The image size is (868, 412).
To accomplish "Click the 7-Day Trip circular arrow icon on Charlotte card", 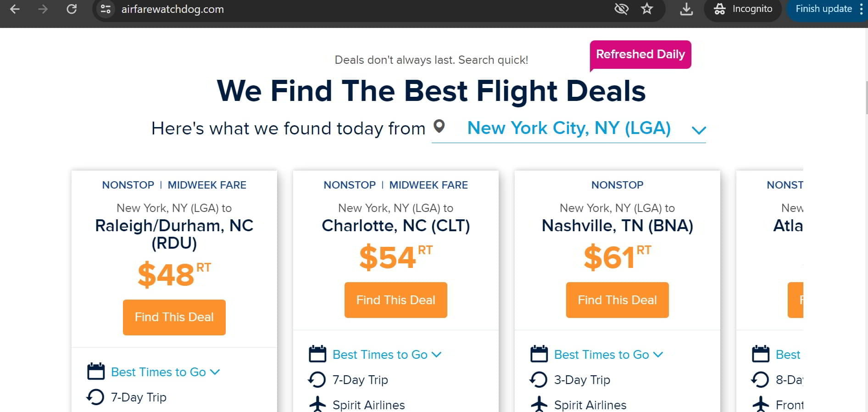I will coord(317,379).
